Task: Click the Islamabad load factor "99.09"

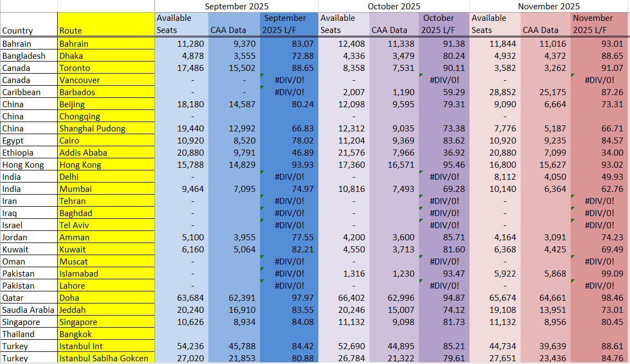Action: (x=612, y=273)
